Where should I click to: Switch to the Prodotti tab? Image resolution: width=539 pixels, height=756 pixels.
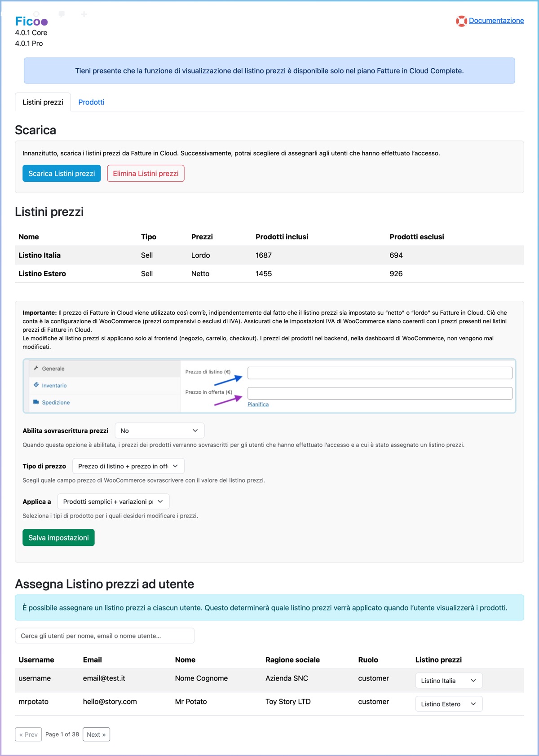click(91, 102)
